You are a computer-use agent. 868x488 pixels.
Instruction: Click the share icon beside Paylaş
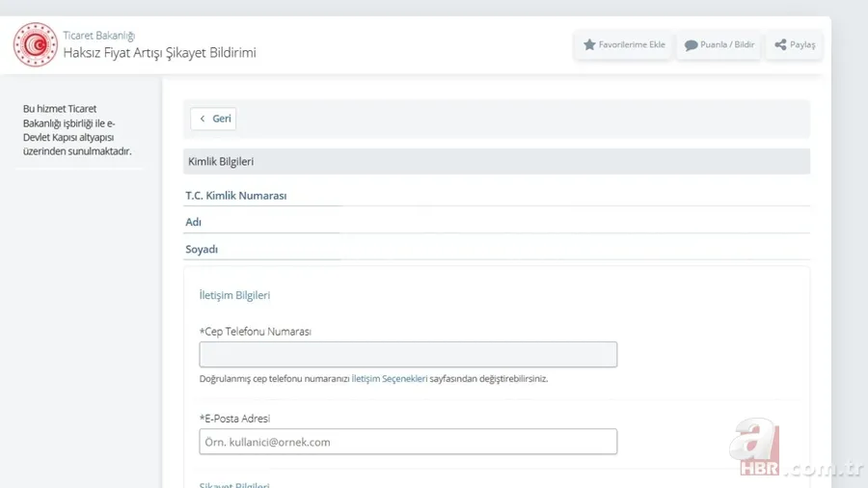pyautogui.click(x=780, y=45)
